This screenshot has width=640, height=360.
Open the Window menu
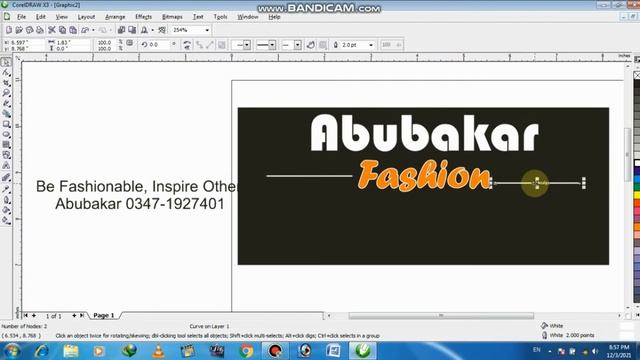(x=247, y=17)
